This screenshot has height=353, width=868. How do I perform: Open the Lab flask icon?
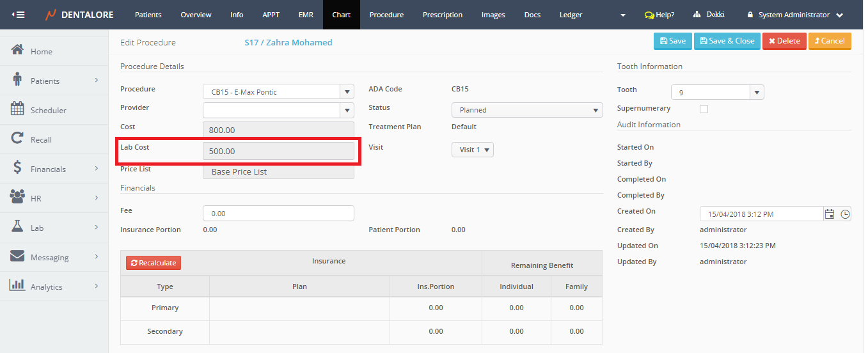point(18,227)
